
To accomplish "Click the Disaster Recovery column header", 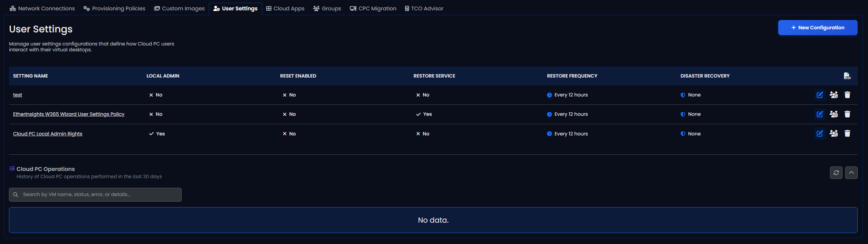I will 705,76.
